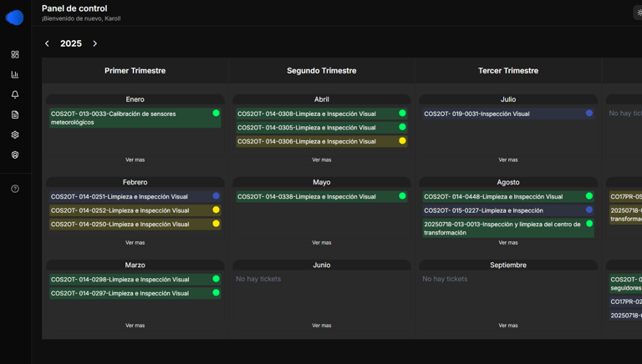Screen dimensions: 642x364
Task: Click the Abril month header
Action: click(321, 99)
